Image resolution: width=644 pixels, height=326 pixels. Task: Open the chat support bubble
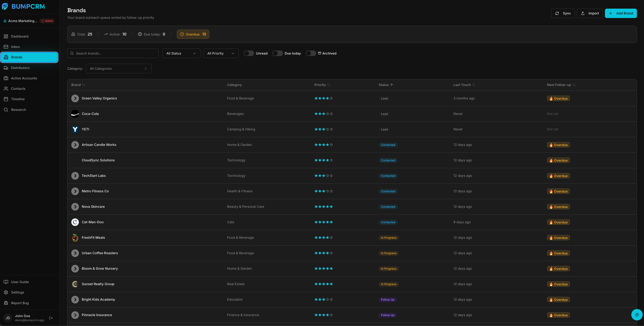[x=637, y=315]
